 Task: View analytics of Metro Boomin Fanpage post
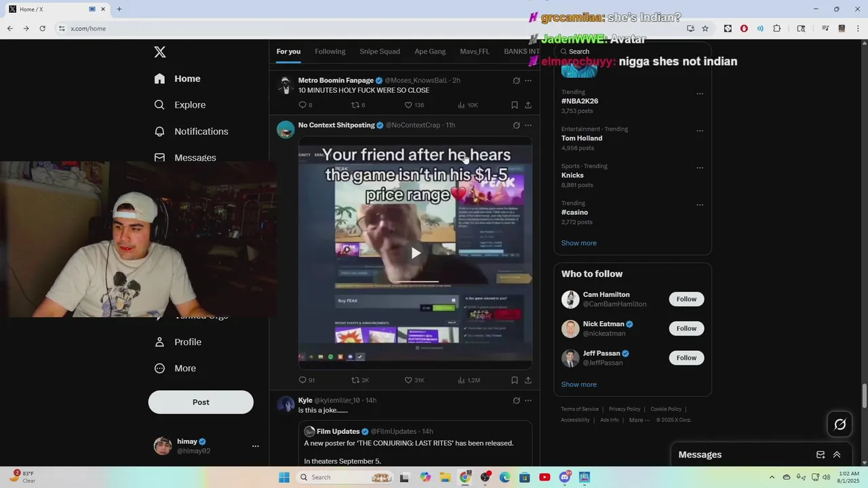467,105
